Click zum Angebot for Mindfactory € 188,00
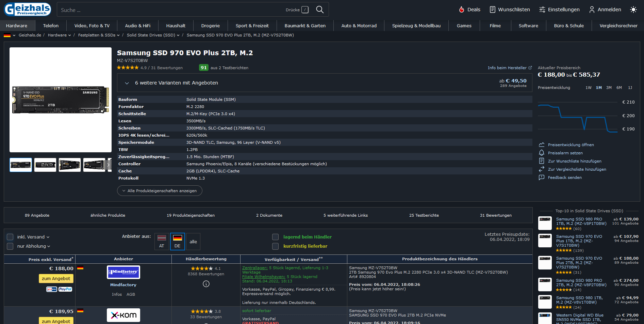Viewport: 644px width, 324px height. (x=56, y=278)
